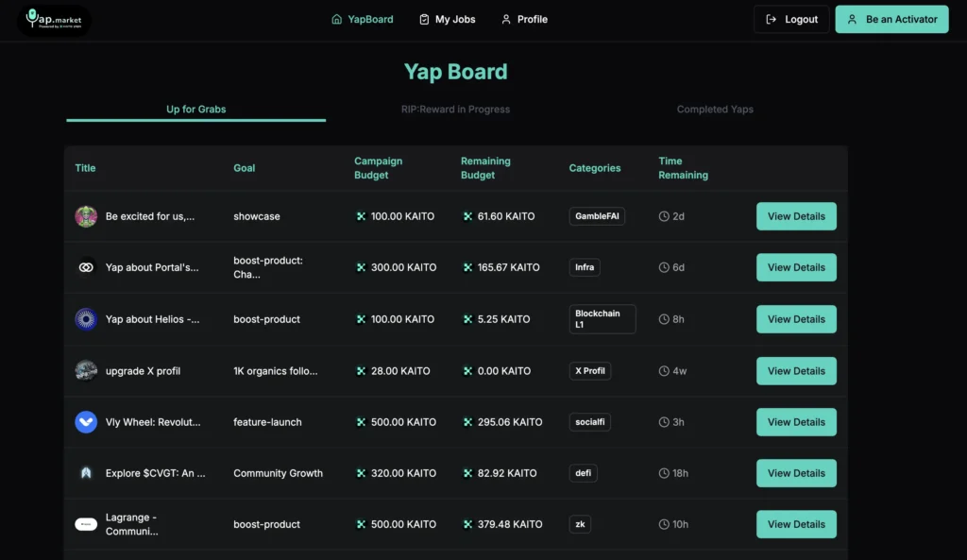Click the My Jobs clipboard icon
967x560 pixels.
tap(424, 19)
